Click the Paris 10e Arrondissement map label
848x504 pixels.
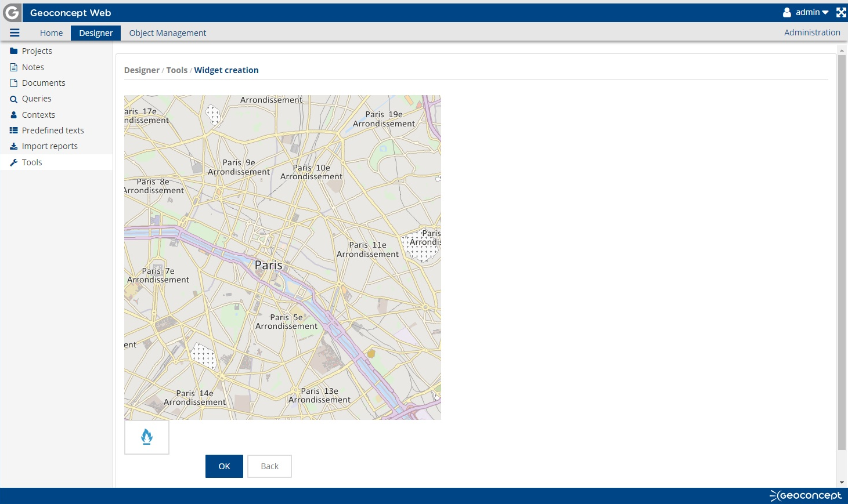coord(311,172)
